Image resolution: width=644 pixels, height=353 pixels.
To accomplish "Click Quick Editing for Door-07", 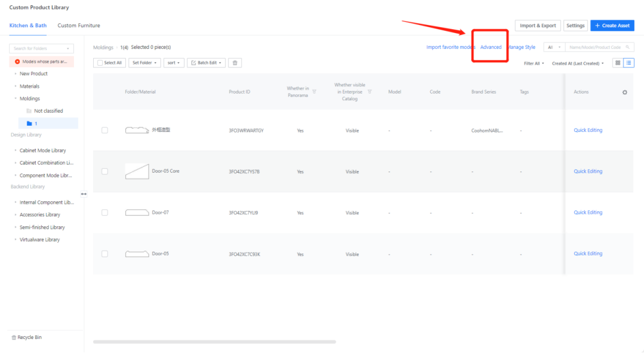I will pyautogui.click(x=588, y=212).
